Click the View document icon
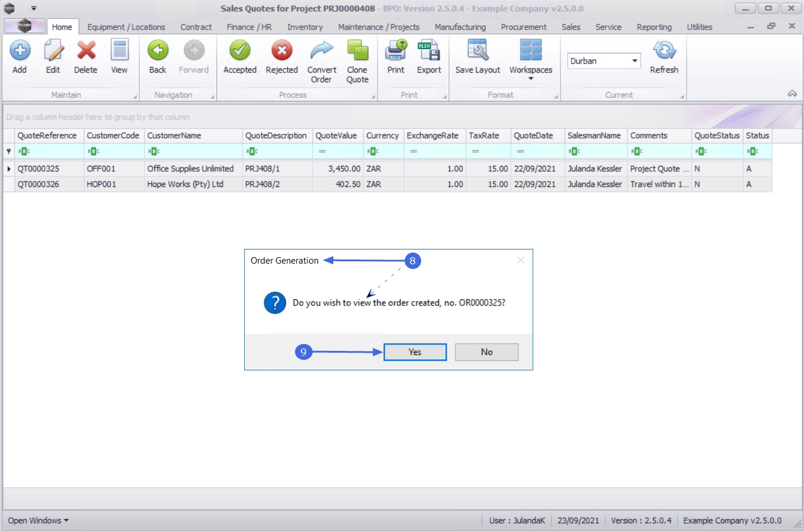The height and width of the screenshot is (532, 804). (120, 51)
